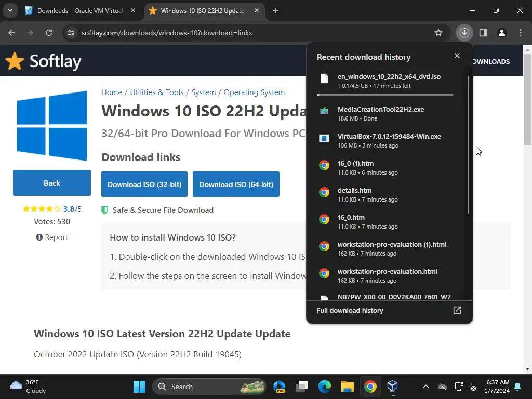
Task: Click the ISO download progress bar
Action: (385, 95)
